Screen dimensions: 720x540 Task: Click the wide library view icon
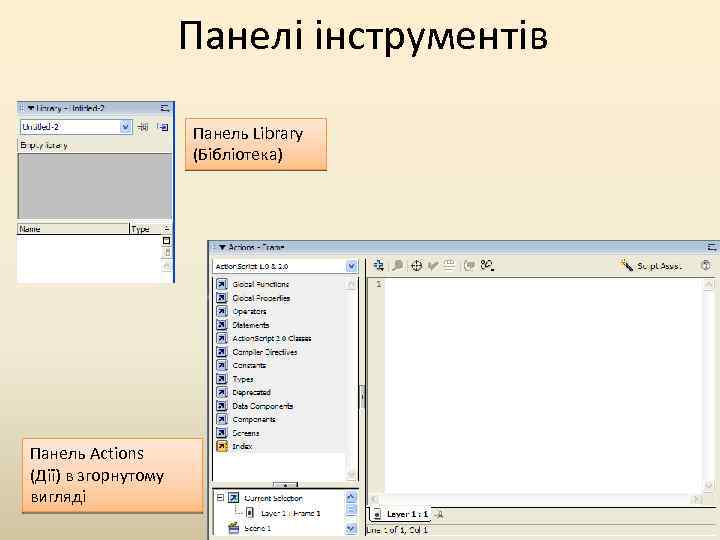[167, 240]
